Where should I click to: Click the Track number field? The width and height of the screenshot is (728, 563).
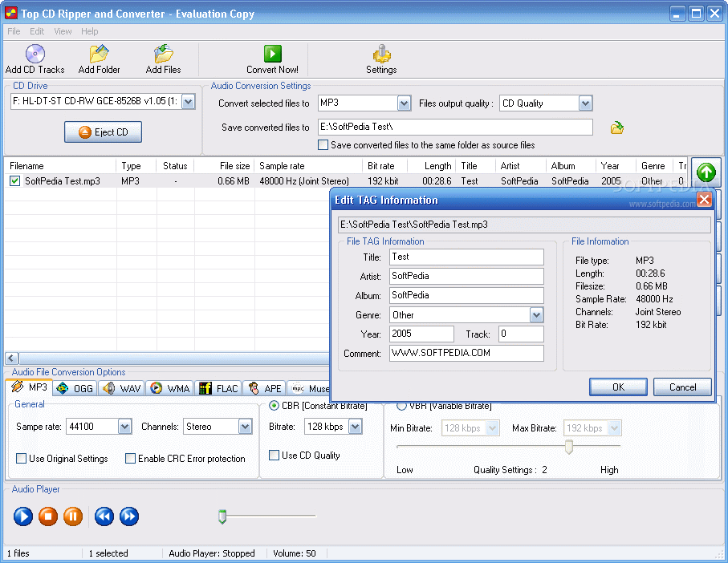(521, 334)
